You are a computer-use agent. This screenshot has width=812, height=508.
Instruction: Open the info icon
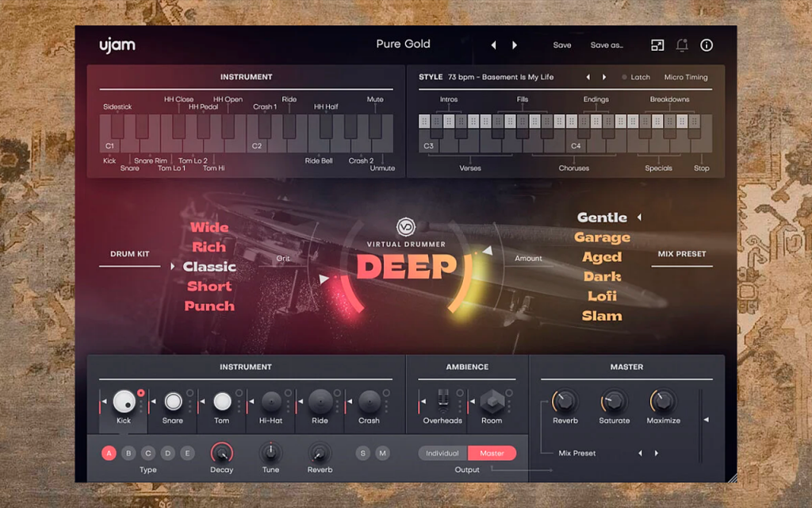click(x=707, y=45)
